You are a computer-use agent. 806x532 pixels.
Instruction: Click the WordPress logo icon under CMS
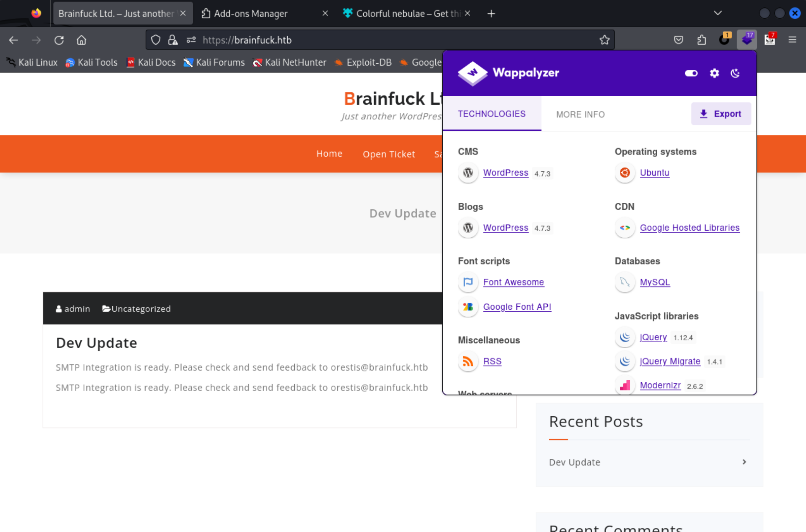468,173
